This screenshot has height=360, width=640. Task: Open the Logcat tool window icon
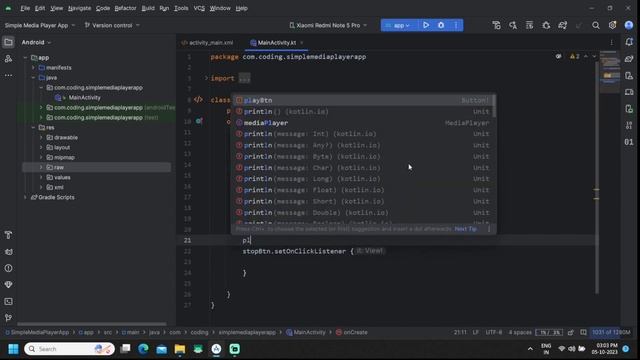pyautogui.click(x=8, y=252)
